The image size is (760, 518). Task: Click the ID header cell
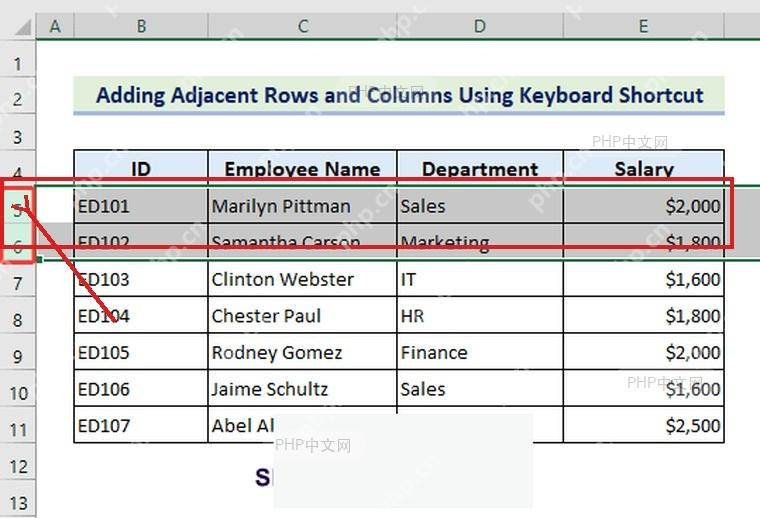(x=141, y=168)
